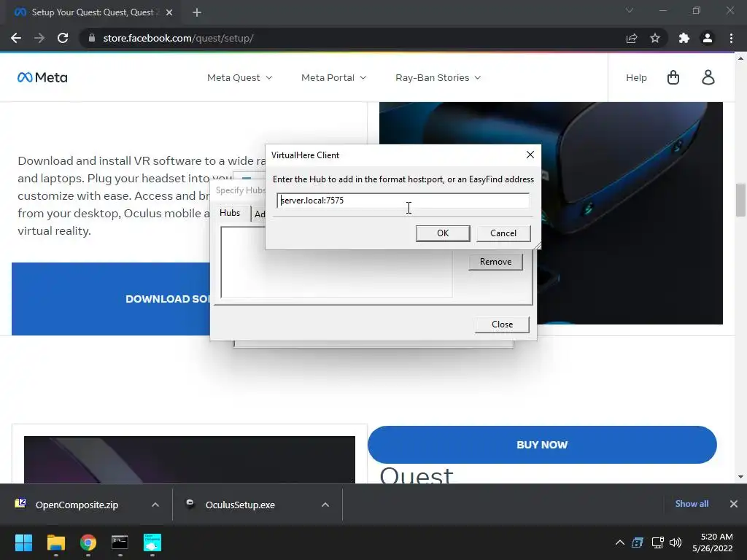
Task: Open the Chrome profile avatar icon
Action: point(708,38)
